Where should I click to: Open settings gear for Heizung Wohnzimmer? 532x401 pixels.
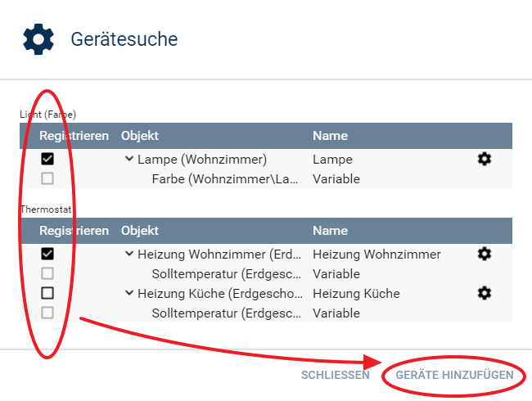[x=485, y=254]
